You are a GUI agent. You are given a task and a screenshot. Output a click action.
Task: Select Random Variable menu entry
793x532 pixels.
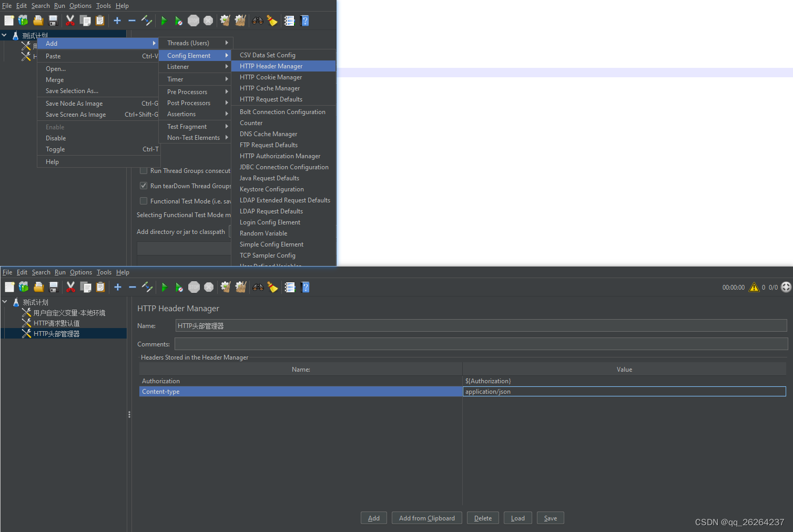[x=283, y=233]
